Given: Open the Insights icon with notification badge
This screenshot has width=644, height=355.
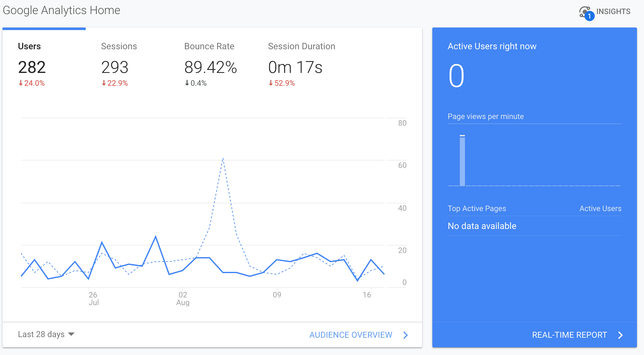Looking at the screenshot, I should pos(586,13).
